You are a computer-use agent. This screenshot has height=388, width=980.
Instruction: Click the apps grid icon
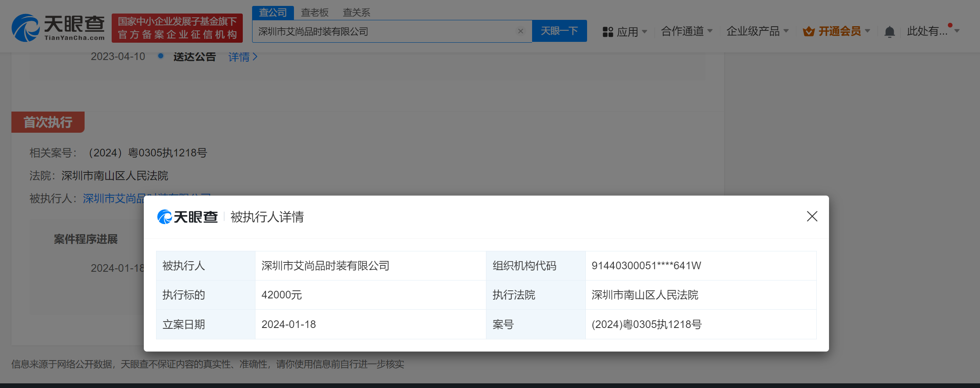(x=608, y=32)
